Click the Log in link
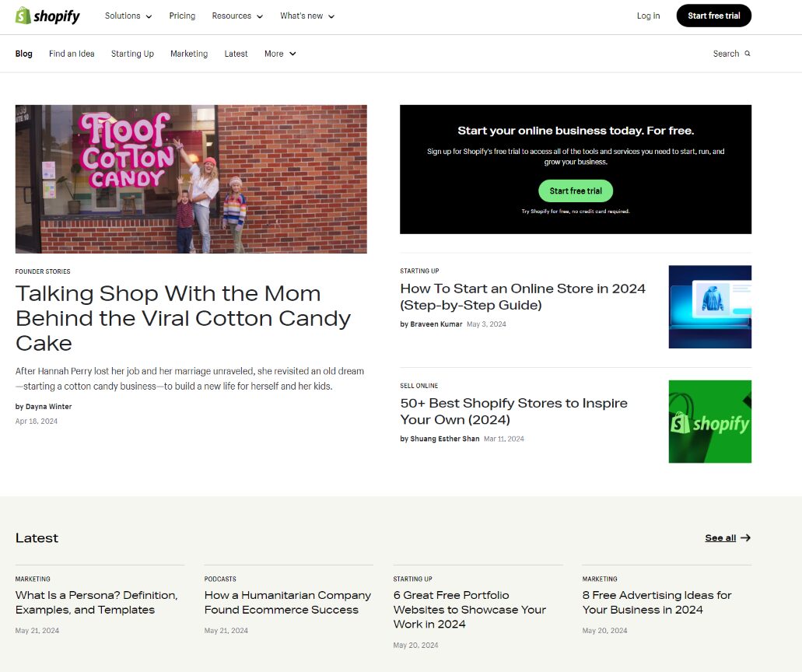Image resolution: width=802 pixels, height=672 pixels. [648, 16]
